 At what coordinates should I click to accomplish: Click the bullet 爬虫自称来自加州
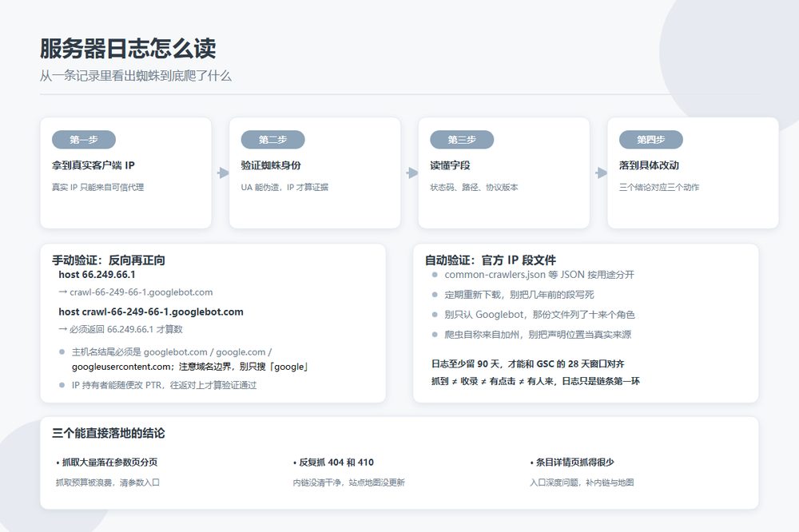pos(531,334)
